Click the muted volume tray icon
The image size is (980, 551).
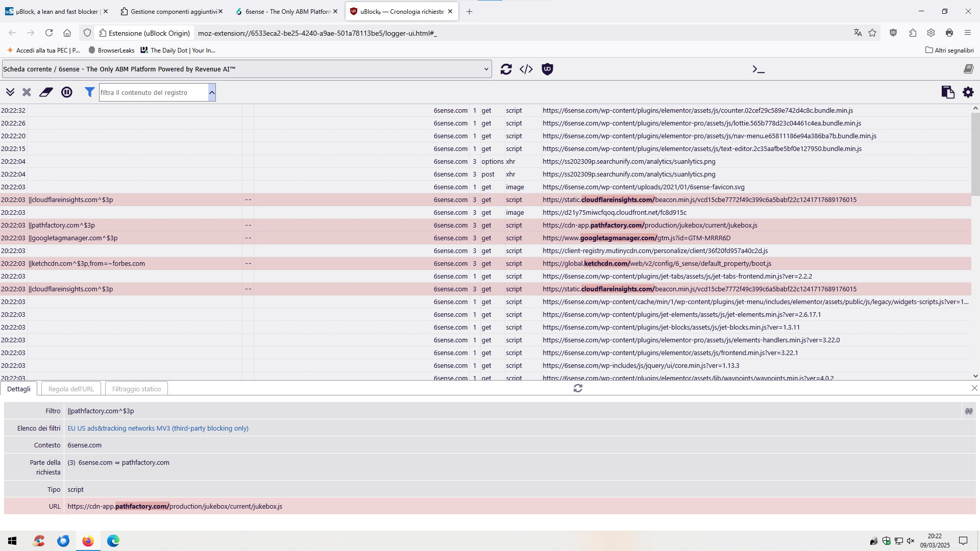pos(911,541)
